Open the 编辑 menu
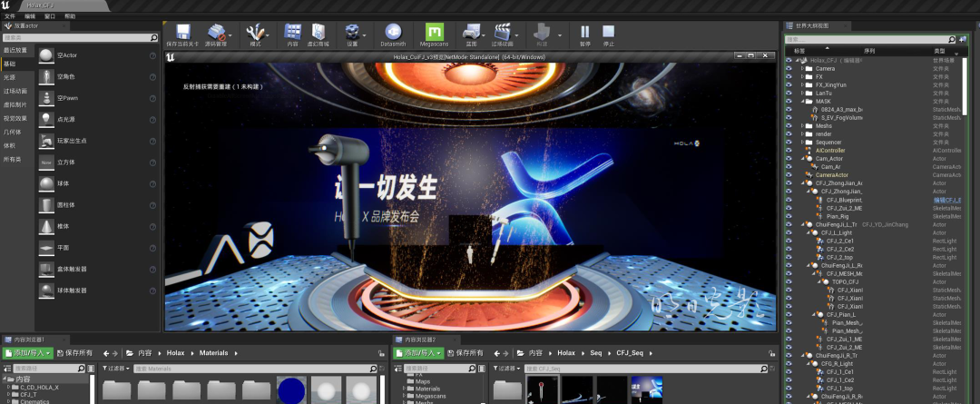 click(x=30, y=16)
